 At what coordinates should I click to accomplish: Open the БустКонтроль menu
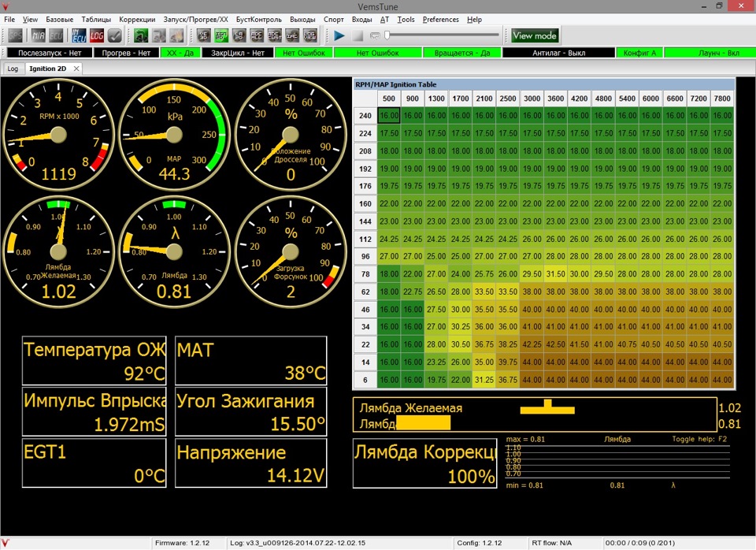click(259, 19)
